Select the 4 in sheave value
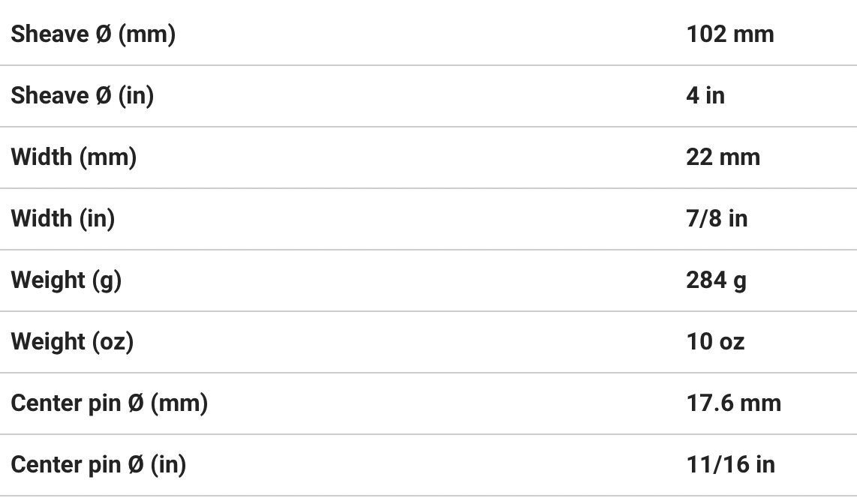Viewport: 857px width, 504px height. [x=705, y=96]
